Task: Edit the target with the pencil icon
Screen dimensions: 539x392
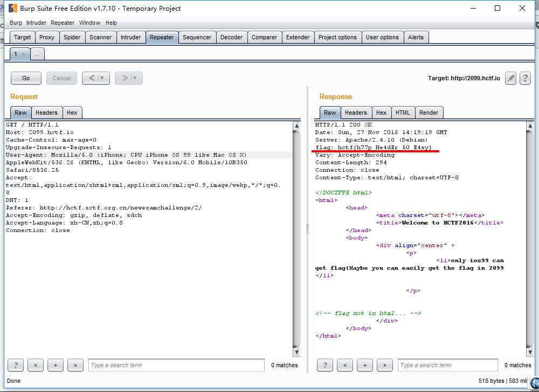Action: coord(510,78)
